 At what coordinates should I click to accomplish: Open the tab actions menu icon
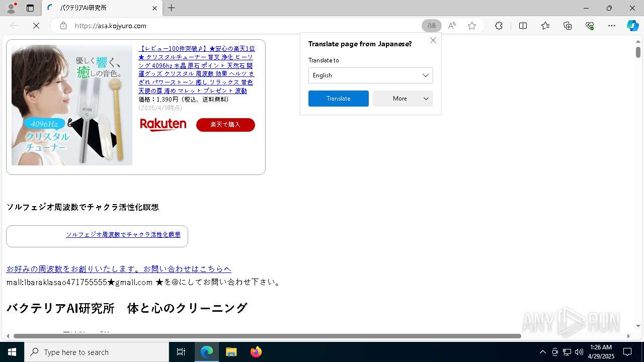30,8
